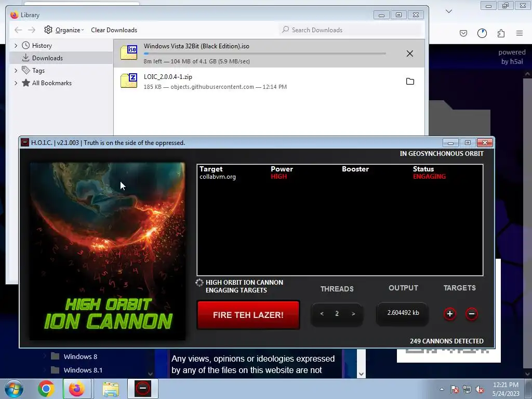
Task: Click the High Orbit Ion Cannon artwork
Action: tap(108, 251)
